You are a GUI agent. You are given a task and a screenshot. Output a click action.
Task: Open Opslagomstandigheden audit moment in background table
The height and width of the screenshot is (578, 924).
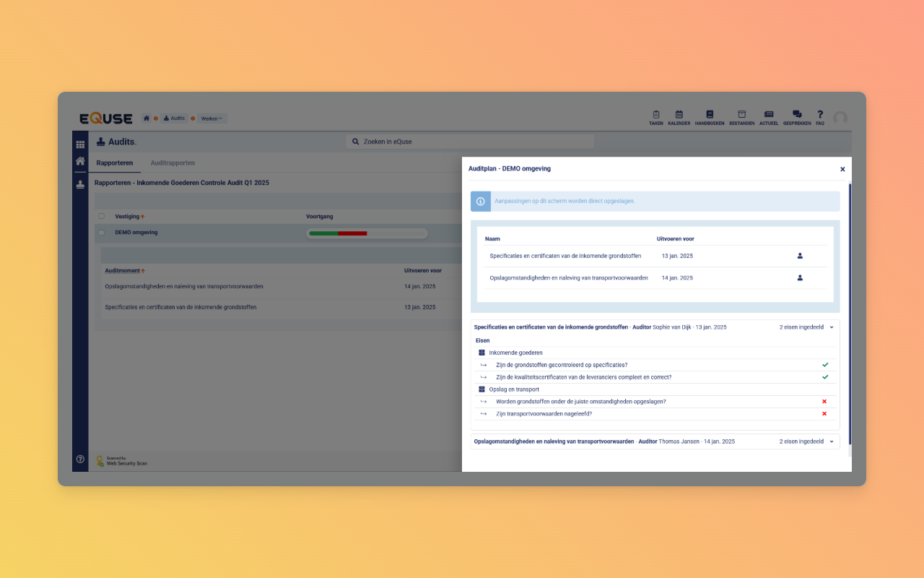184,286
